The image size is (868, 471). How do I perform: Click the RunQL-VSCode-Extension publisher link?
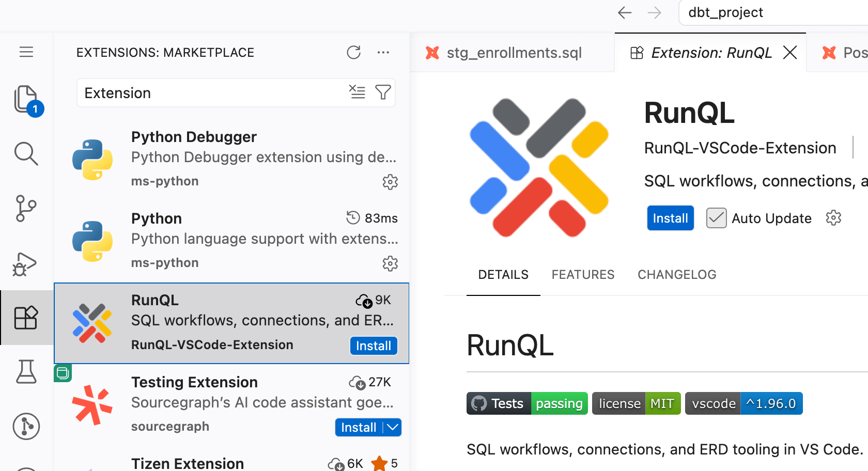click(740, 148)
